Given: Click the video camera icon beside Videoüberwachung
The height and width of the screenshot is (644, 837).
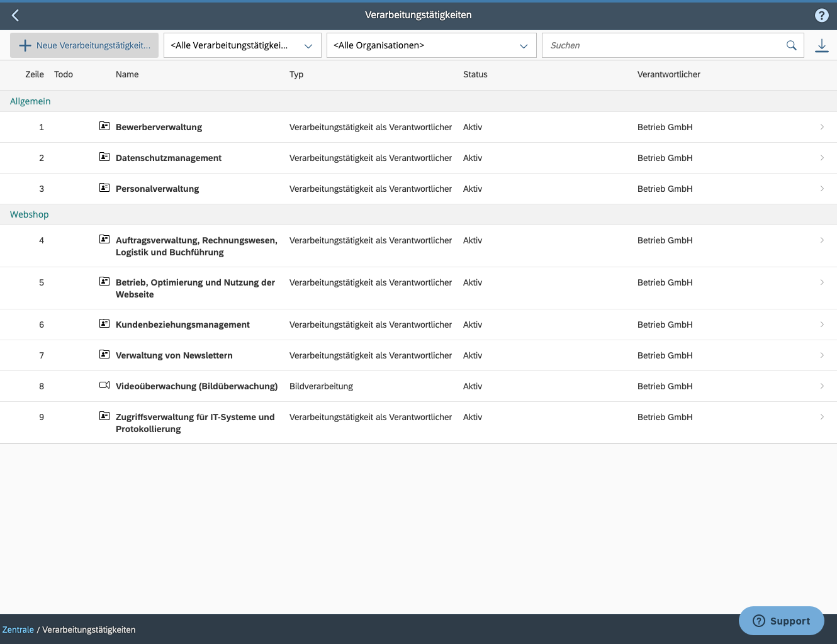Looking at the screenshot, I should pos(104,384).
